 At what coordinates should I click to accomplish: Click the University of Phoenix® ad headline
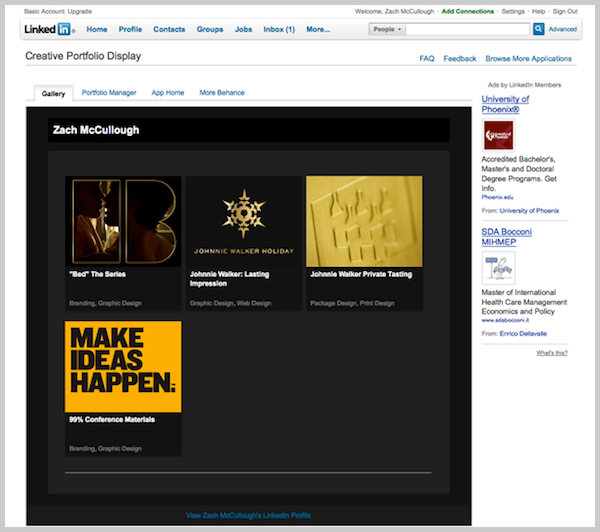505,104
